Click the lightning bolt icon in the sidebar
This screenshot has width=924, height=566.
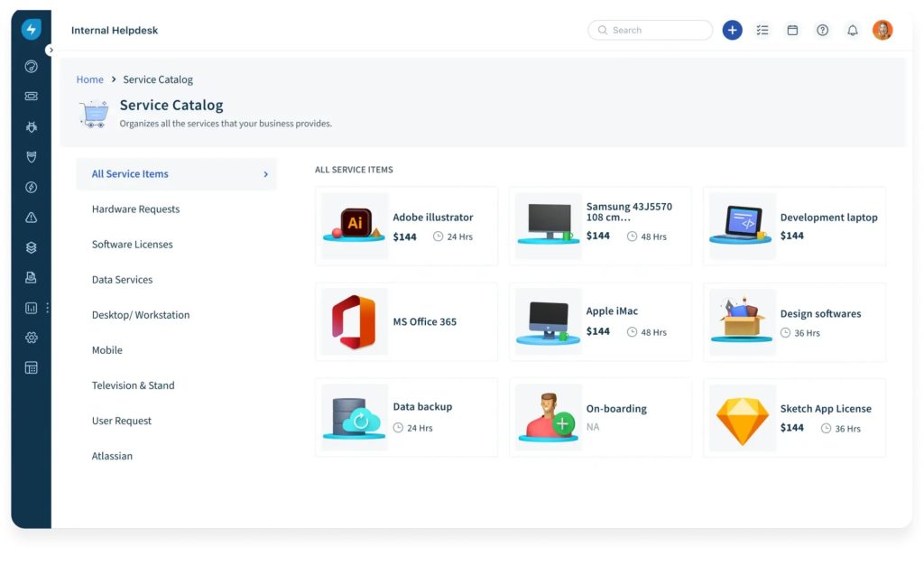coord(31,29)
